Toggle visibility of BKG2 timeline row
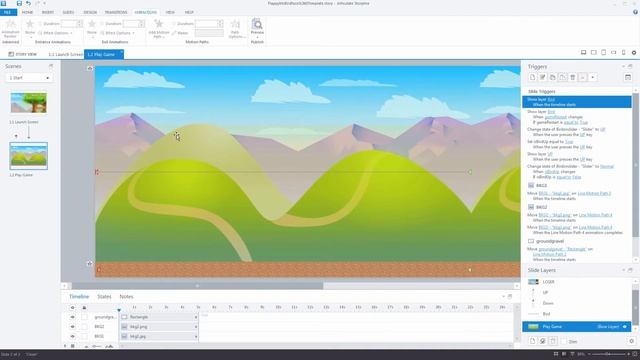 pos(73,327)
